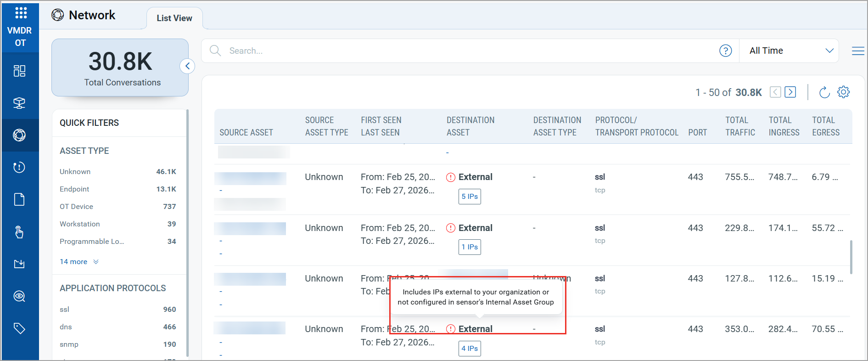Click the 30.8K Total Conversations card

click(120, 68)
